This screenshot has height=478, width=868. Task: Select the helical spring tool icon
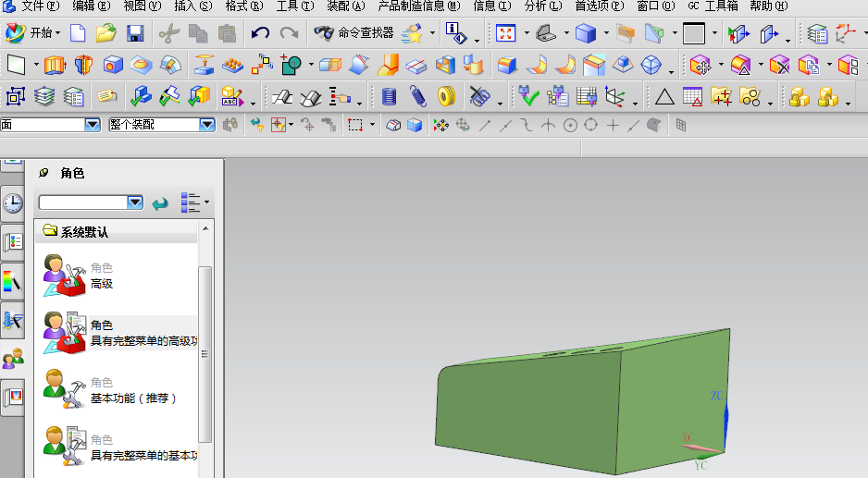417,96
